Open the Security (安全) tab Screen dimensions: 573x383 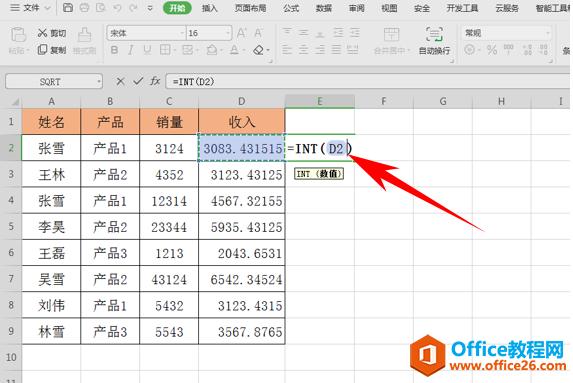[422, 8]
